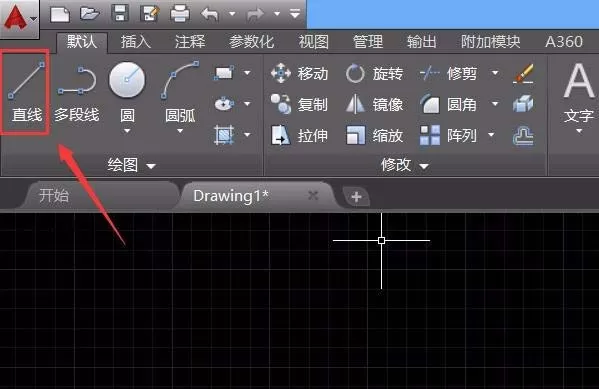The width and height of the screenshot is (599, 389).
Task: Open the Rectangle tool dropdown arrow
Action: pyautogui.click(x=247, y=73)
